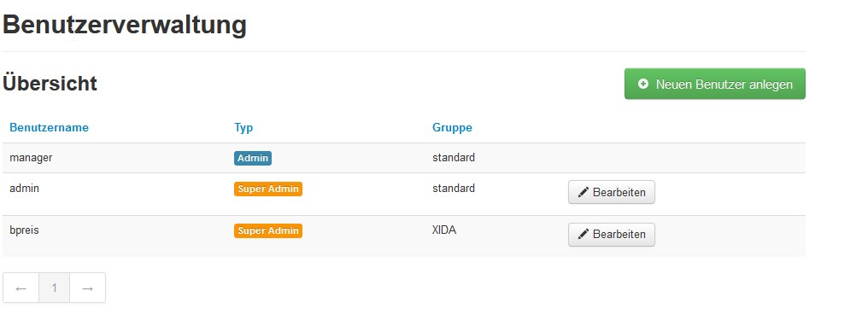Click the XIDA group cell
This screenshot has height=326, width=868.
click(444, 230)
